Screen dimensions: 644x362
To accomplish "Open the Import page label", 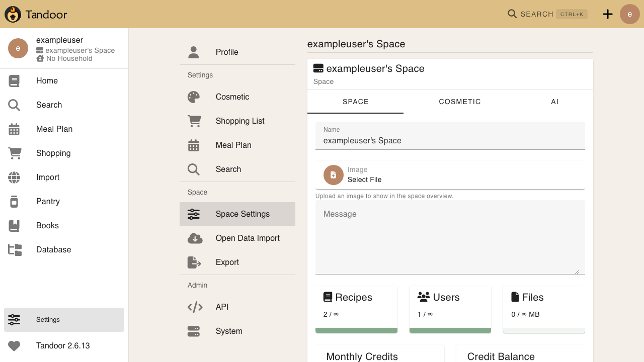I will 48,177.
